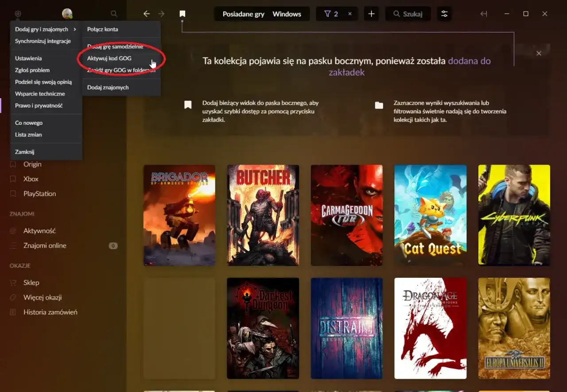This screenshot has height=392, width=567.
Task: Open the Dragon Age Origins cover
Action: [431, 328]
